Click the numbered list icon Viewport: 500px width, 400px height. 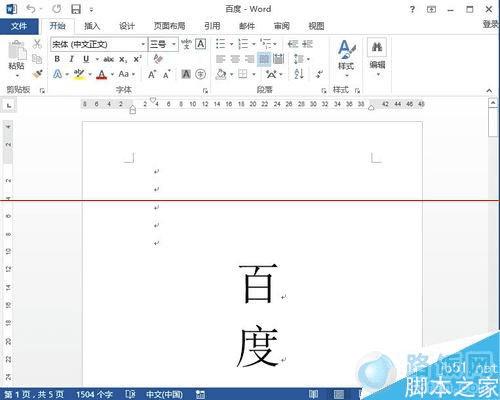(243, 44)
